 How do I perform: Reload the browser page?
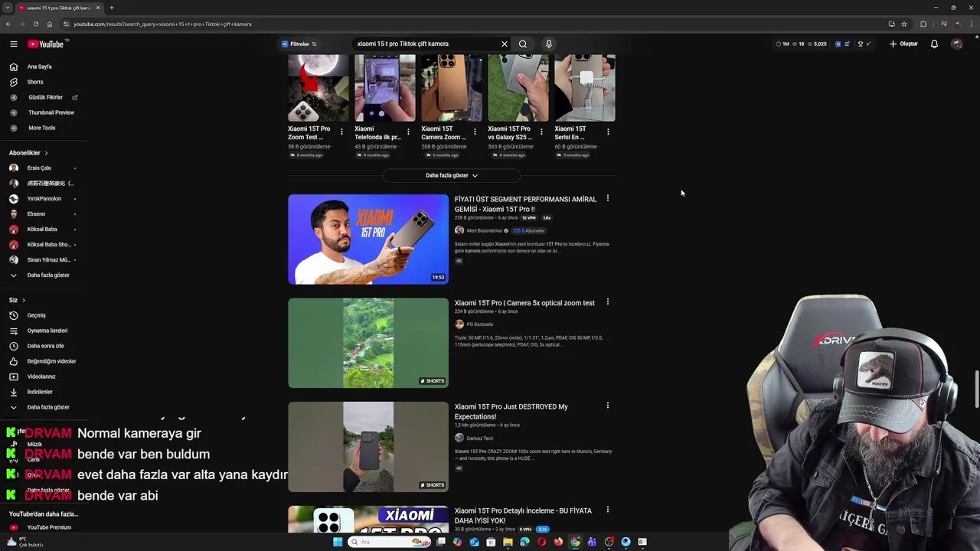point(35,24)
